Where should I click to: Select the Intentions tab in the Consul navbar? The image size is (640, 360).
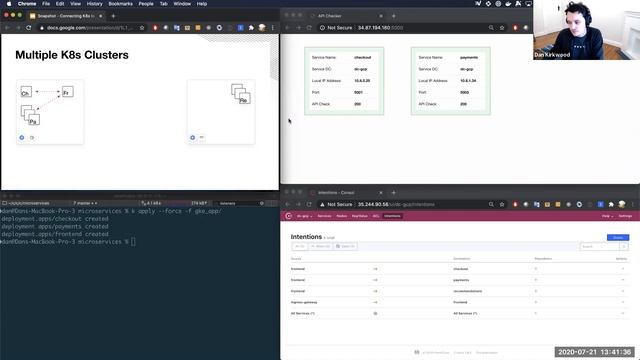pyautogui.click(x=392, y=216)
